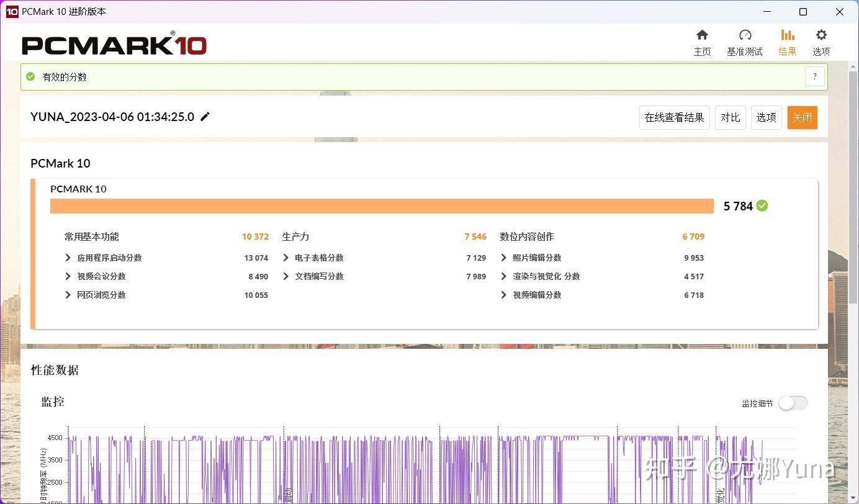Click the Writing value 7 989
Image resolution: width=859 pixels, height=504 pixels.
pos(476,276)
